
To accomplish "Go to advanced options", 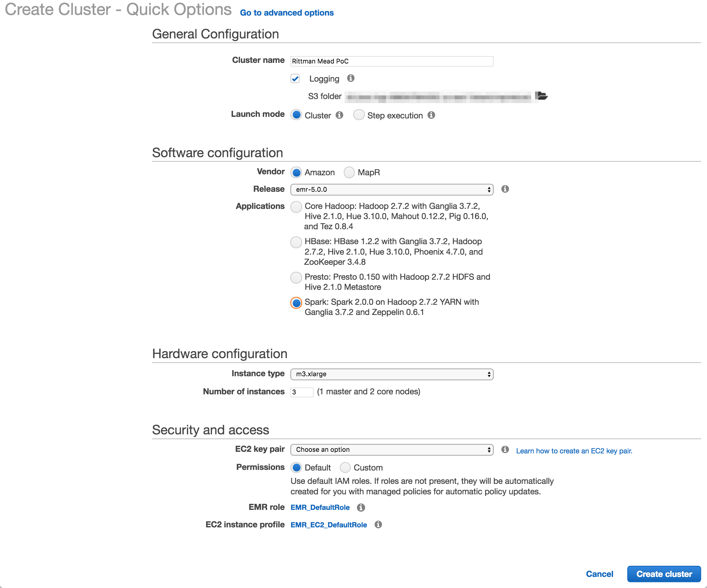I will pyautogui.click(x=287, y=13).
